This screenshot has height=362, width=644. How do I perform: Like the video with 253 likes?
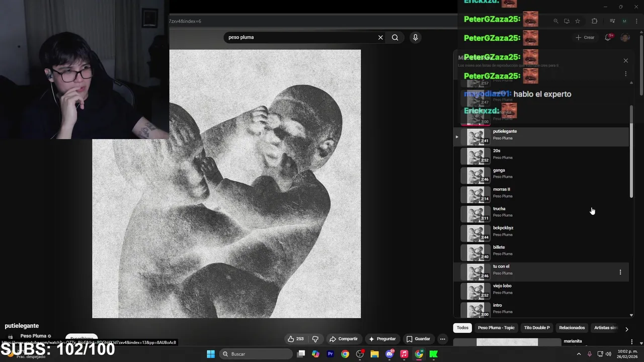296,339
